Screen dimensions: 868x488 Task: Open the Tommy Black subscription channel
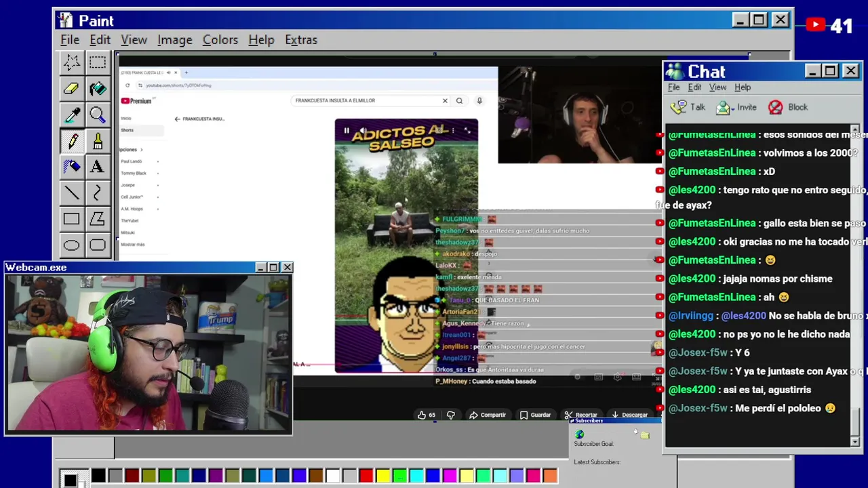point(134,174)
